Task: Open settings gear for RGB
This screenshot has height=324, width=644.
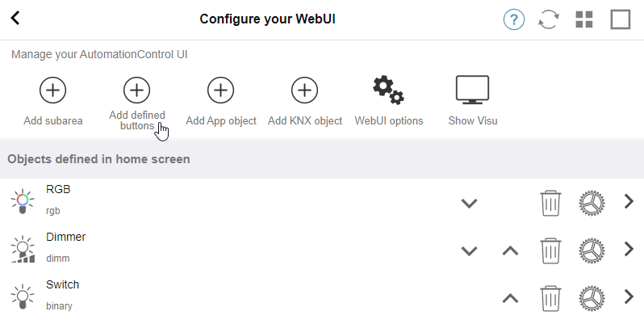Action: [x=592, y=203]
